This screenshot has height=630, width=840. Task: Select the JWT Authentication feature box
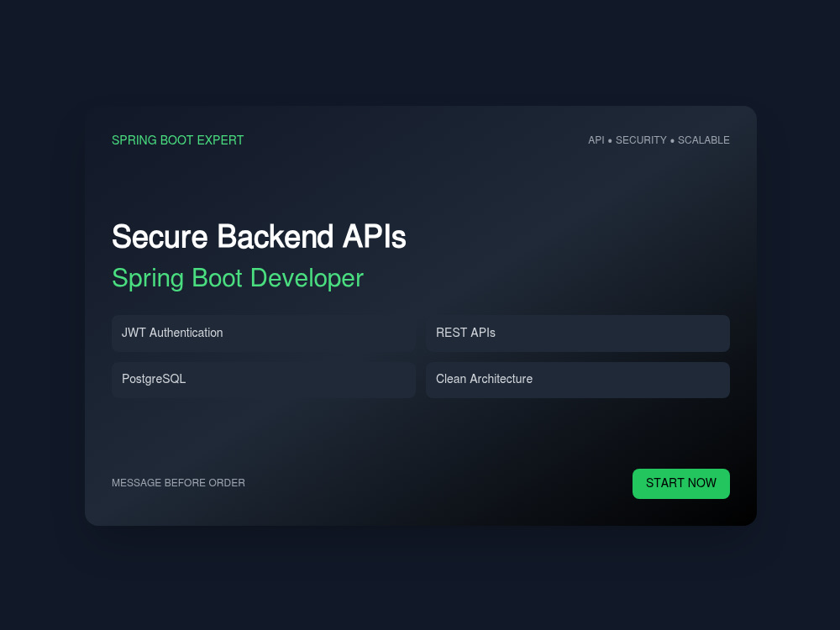click(264, 333)
